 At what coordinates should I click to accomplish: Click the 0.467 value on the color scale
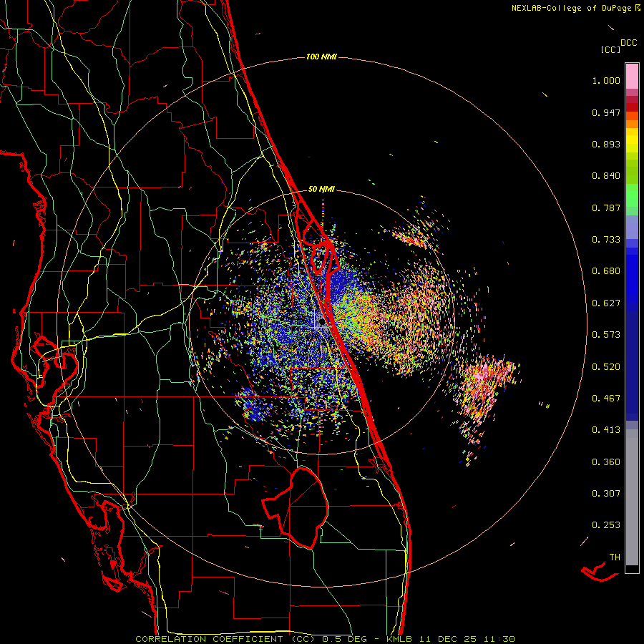click(x=606, y=399)
